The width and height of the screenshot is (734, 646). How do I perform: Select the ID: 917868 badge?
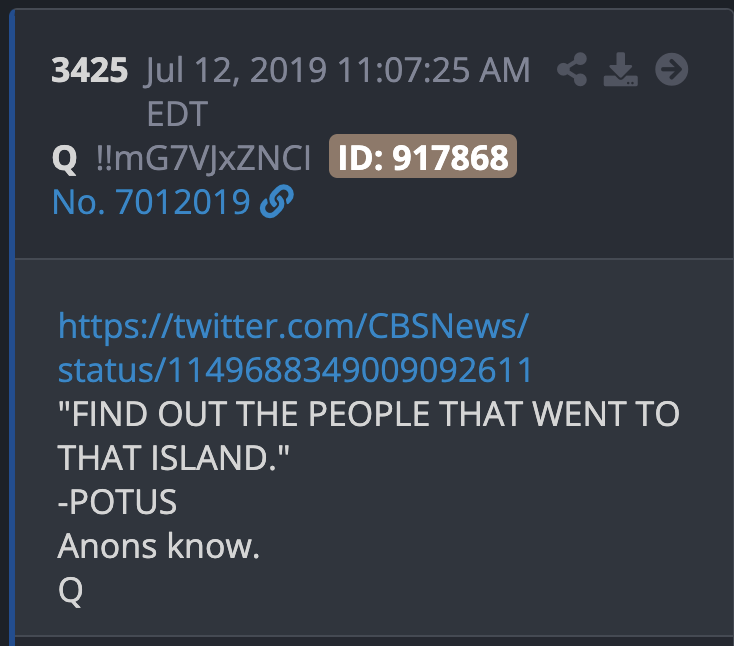point(423,156)
